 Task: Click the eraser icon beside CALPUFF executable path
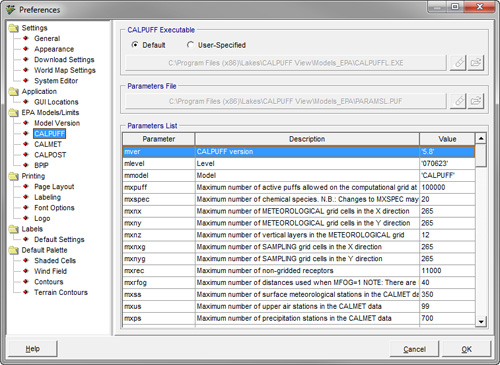tap(459, 63)
